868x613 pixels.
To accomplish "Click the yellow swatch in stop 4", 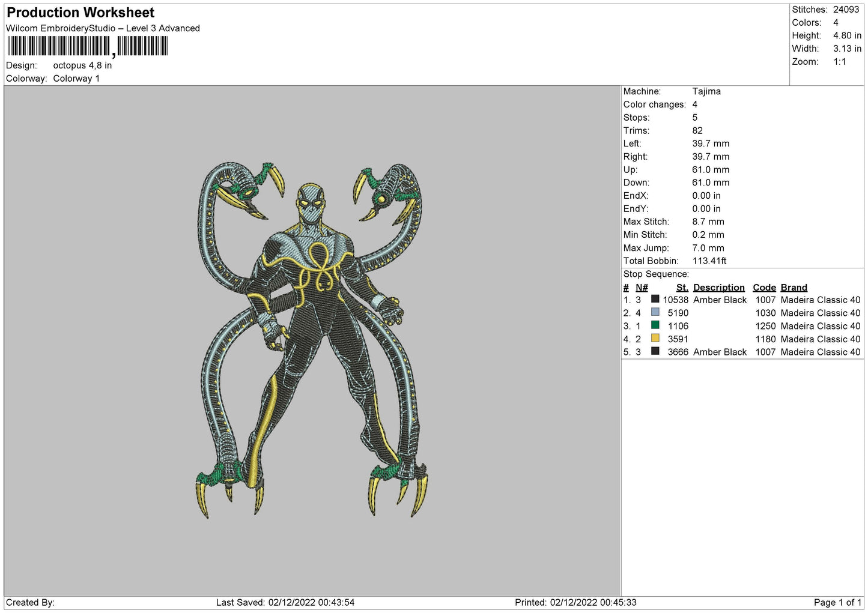I will (655, 338).
